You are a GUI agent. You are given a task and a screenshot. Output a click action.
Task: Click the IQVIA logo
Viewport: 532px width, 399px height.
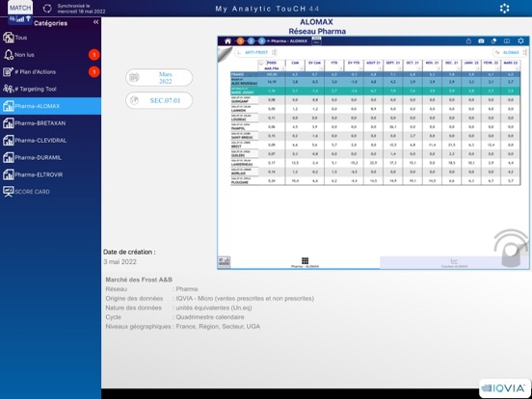click(505, 388)
